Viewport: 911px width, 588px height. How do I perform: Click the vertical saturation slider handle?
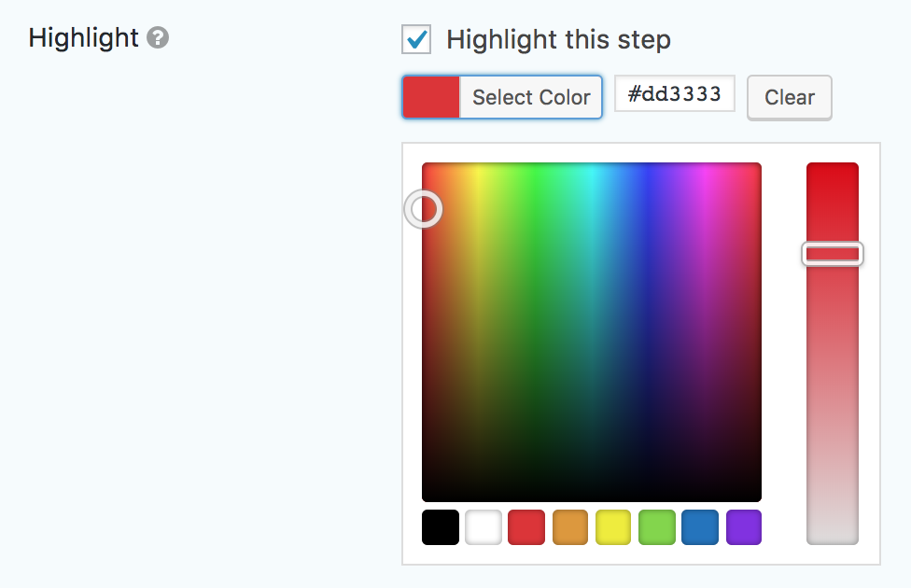[x=832, y=254]
